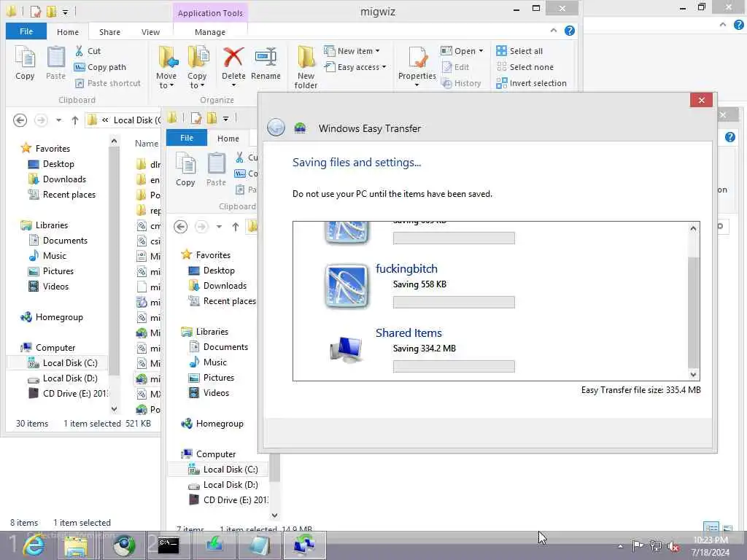Open the Manage tab
Viewport: 747px width, 560px height.
click(x=210, y=32)
